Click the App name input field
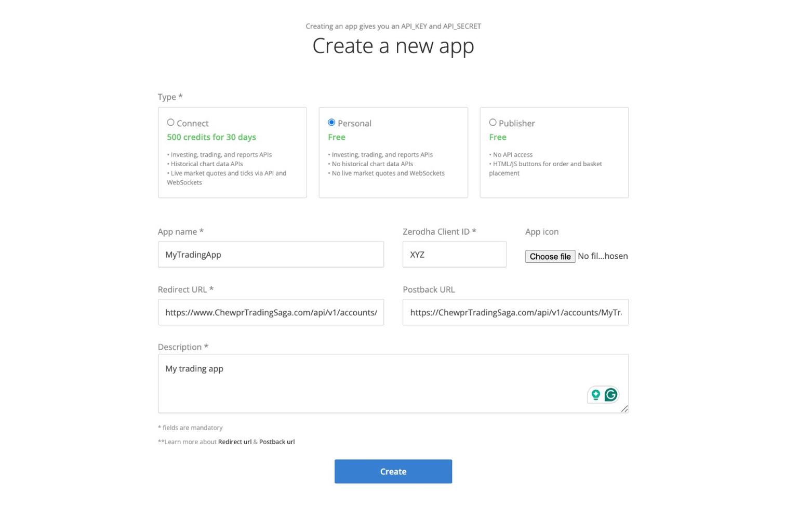The height and width of the screenshot is (532, 798). [x=271, y=255]
